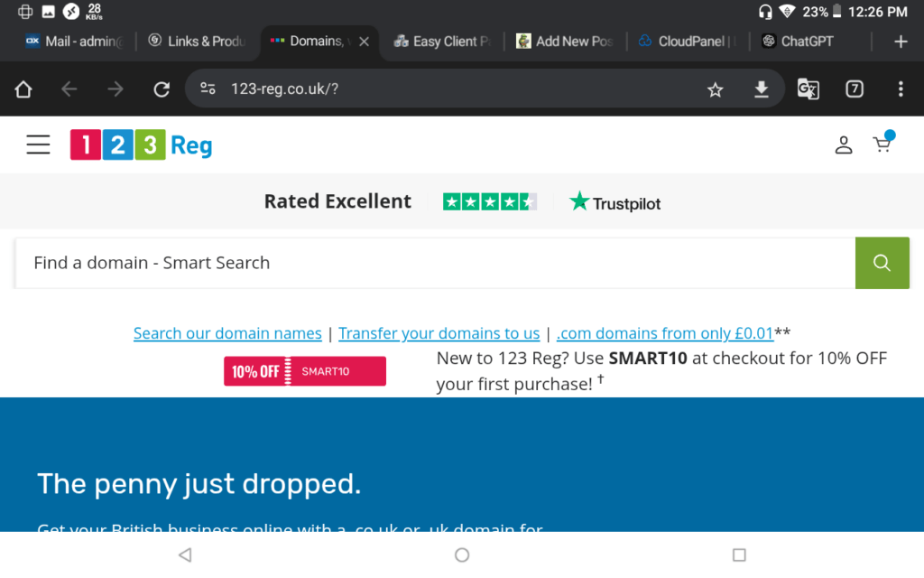Tap the Android home navigation button

(x=462, y=555)
